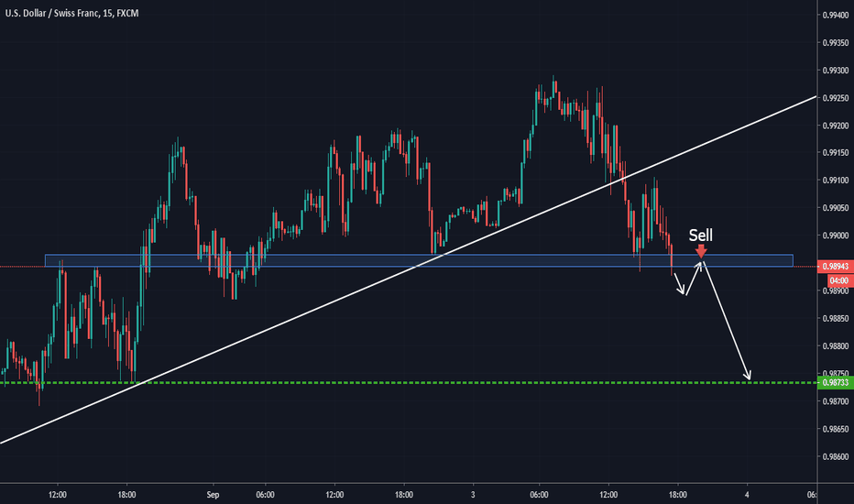The image size is (854, 504).
Task: Click the 0.98700 price axis label
Action: click(836, 401)
